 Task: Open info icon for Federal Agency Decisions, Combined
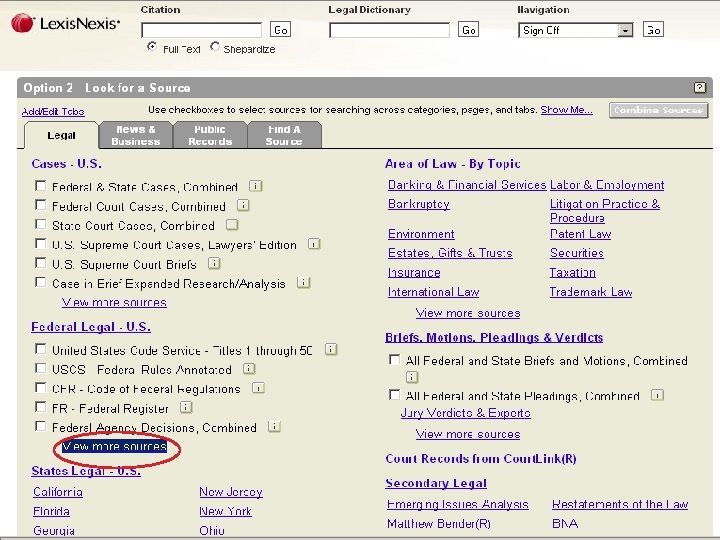(x=274, y=426)
